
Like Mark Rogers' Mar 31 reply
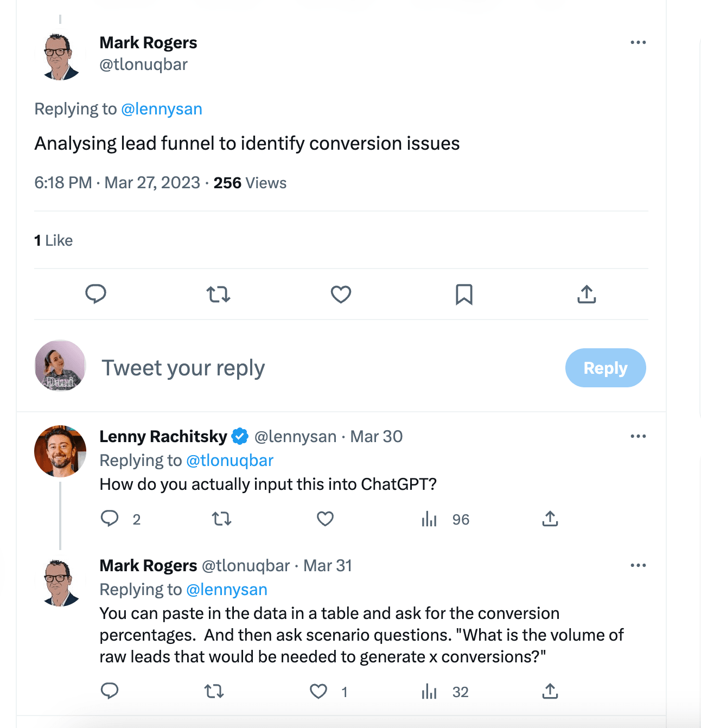(318, 692)
